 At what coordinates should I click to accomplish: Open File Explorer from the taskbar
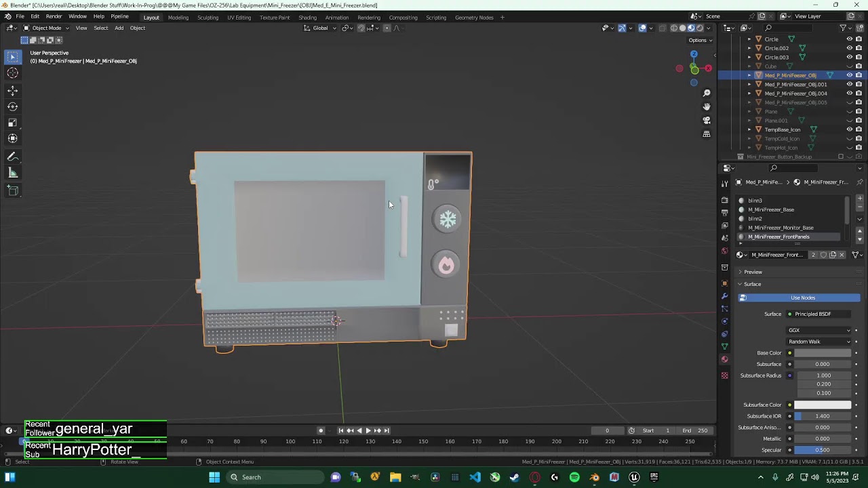395,477
